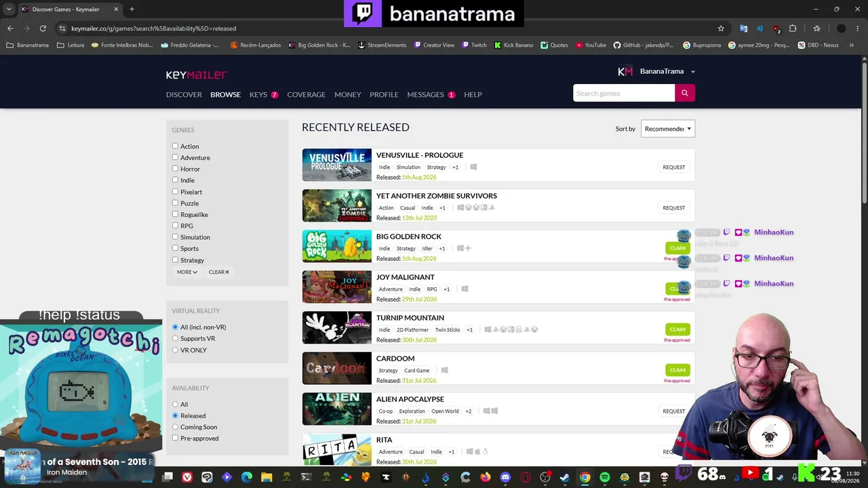Check the Pixelart genre checkbox
868x488 pixels.
pos(175,191)
